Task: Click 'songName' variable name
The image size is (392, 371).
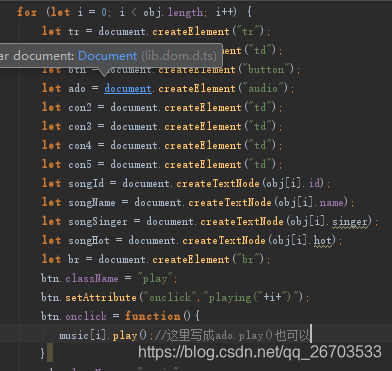Action: pyautogui.click(x=92, y=202)
